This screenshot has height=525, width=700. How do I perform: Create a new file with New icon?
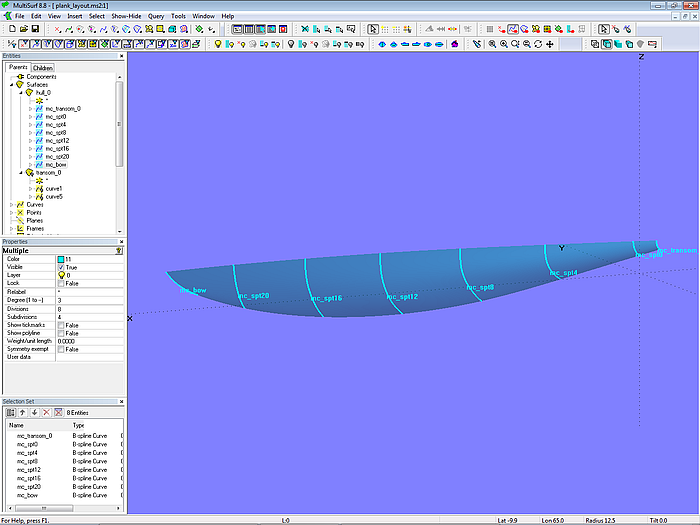pos(10,30)
